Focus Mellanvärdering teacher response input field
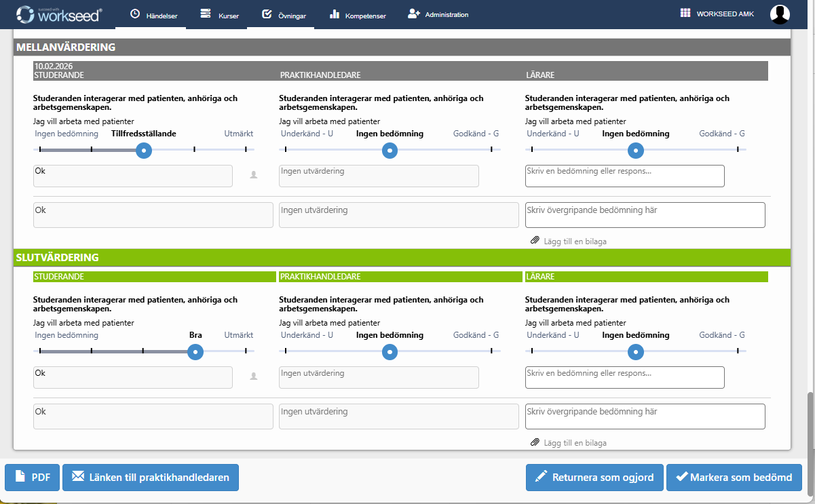Viewport: 815px width, 504px height. coord(624,176)
